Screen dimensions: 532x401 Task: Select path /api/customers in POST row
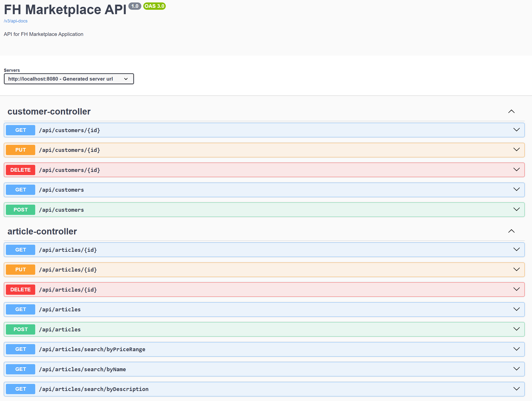coord(61,210)
